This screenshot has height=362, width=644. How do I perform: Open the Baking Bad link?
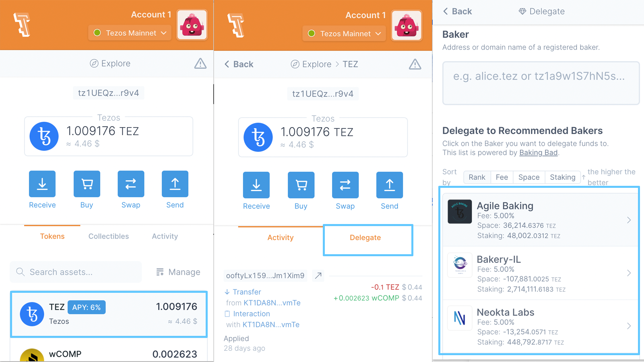[538, 153]
